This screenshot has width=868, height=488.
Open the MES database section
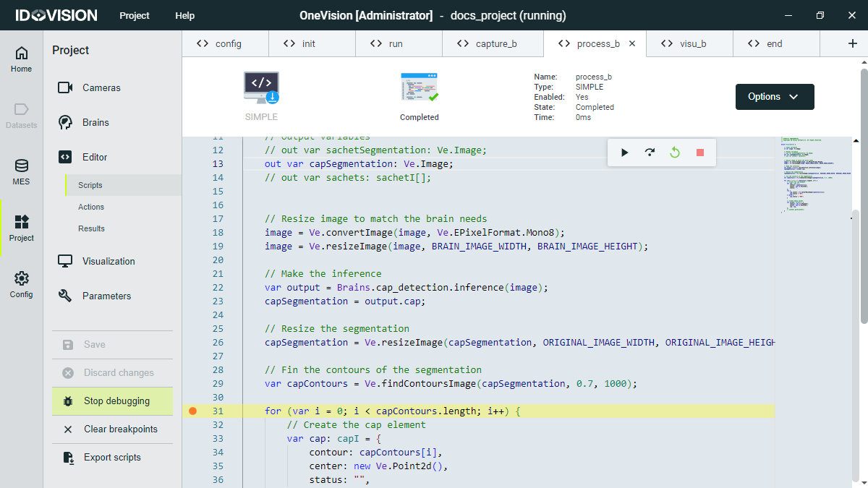22,172
